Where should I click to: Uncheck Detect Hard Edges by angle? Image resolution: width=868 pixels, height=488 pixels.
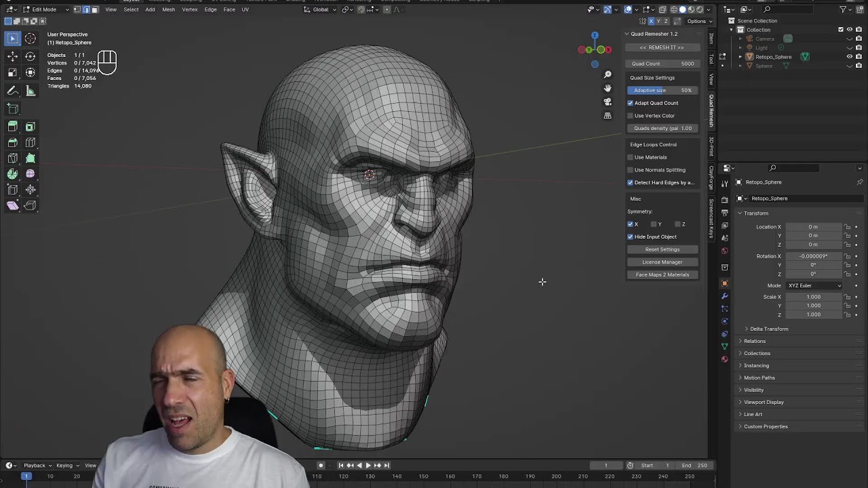(630, 182)
